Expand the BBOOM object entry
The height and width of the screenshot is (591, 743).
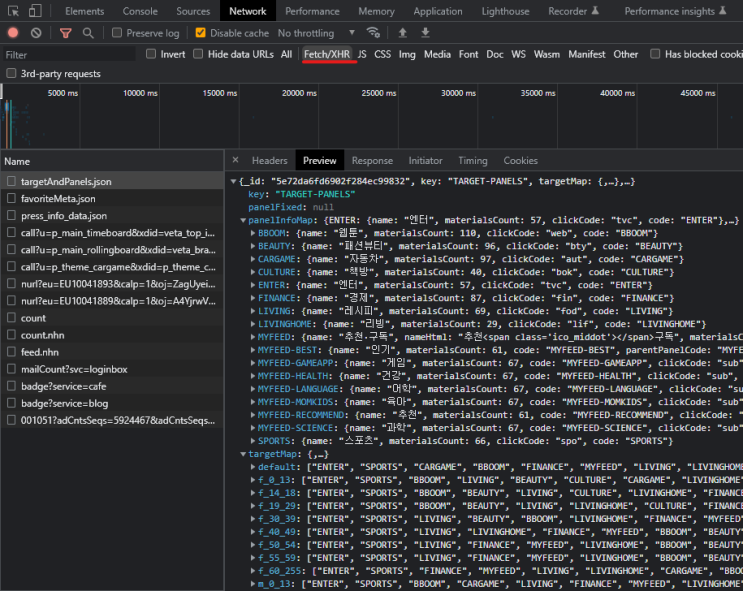pos(251,233)
